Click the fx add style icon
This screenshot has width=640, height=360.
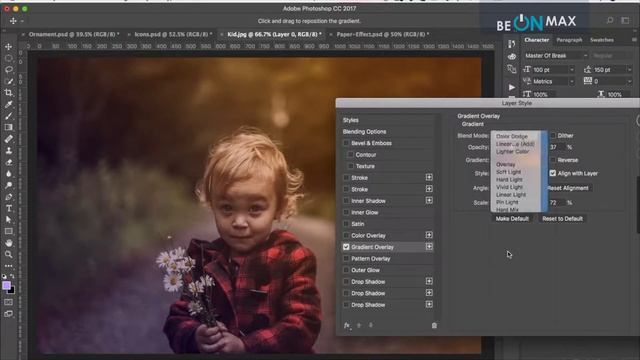click(x=347, y=325)
